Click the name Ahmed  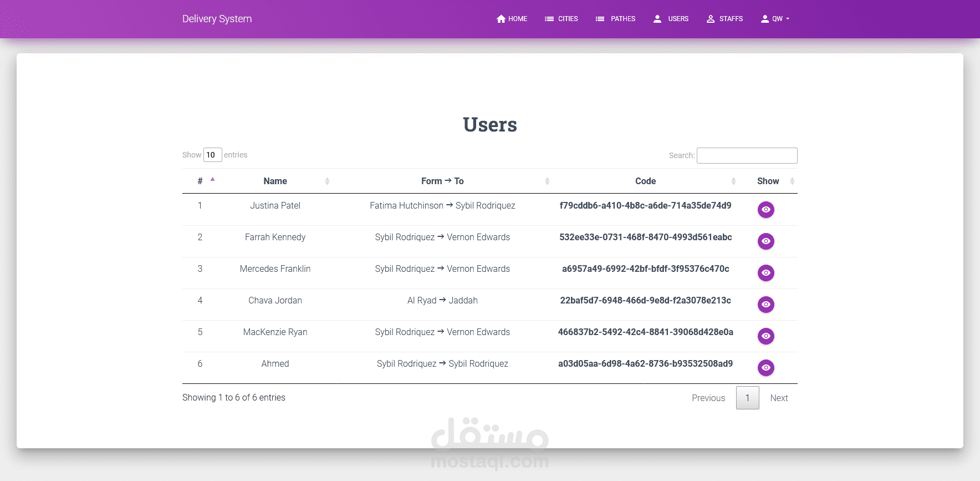[x=275, y=363]
